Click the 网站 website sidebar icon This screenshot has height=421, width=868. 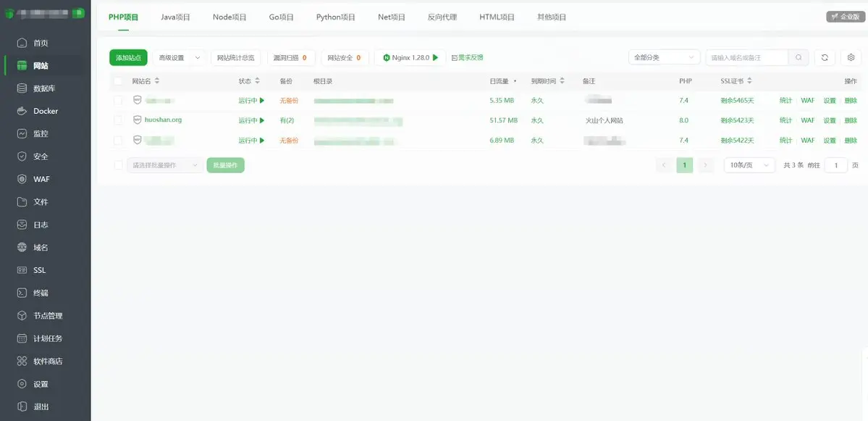22,65
